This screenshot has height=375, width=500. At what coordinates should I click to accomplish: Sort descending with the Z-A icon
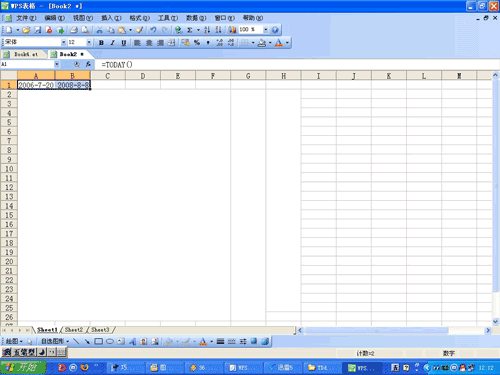pyautogui.click(x=218, y=30)
